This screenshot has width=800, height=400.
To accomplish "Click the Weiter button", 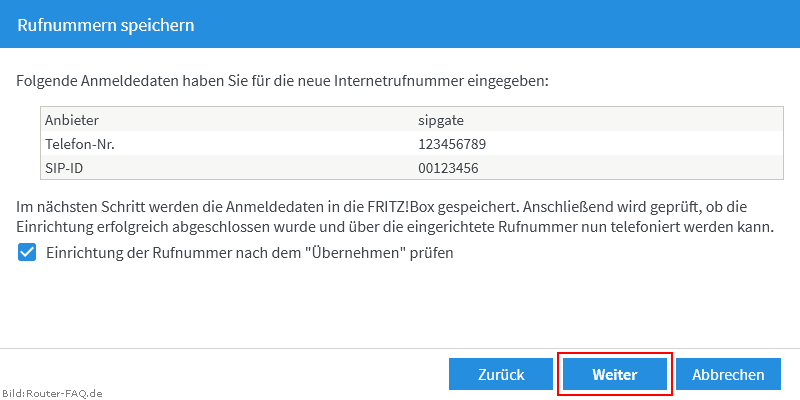I will (615, 374).
